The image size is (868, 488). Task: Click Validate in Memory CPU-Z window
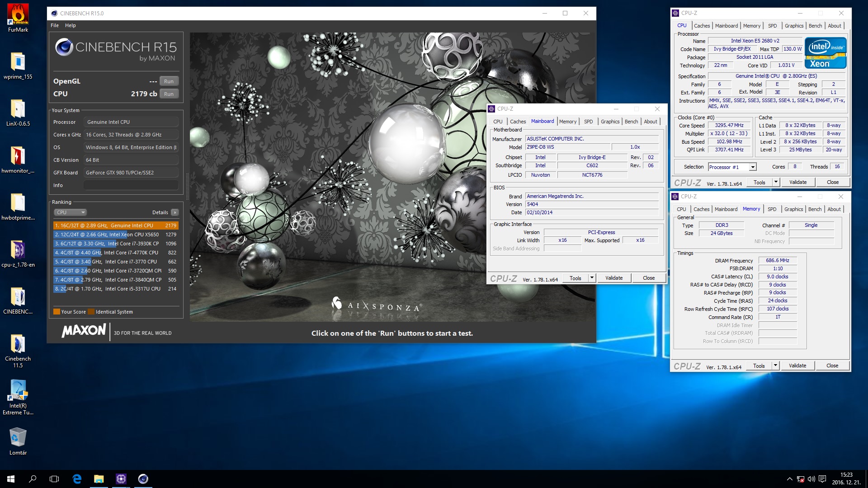[x=797, y=366]
